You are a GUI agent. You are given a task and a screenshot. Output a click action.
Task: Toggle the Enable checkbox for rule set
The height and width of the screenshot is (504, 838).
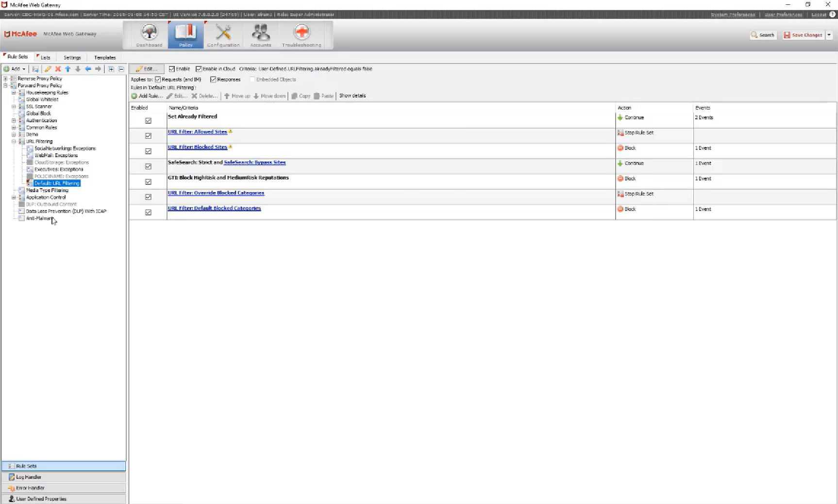click(x=171, y=69)
